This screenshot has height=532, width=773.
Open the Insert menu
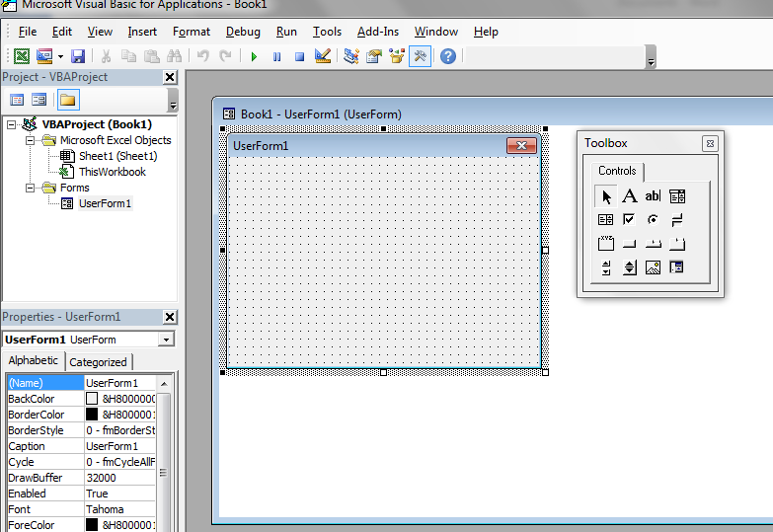(x=142, y=32)
